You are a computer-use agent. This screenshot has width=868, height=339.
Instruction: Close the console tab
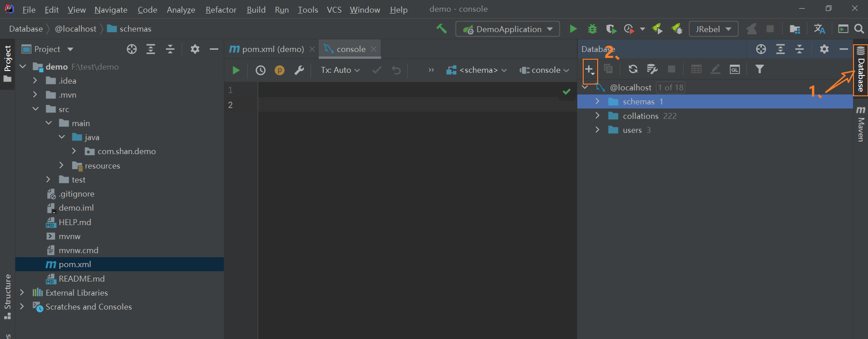(373, 49)
